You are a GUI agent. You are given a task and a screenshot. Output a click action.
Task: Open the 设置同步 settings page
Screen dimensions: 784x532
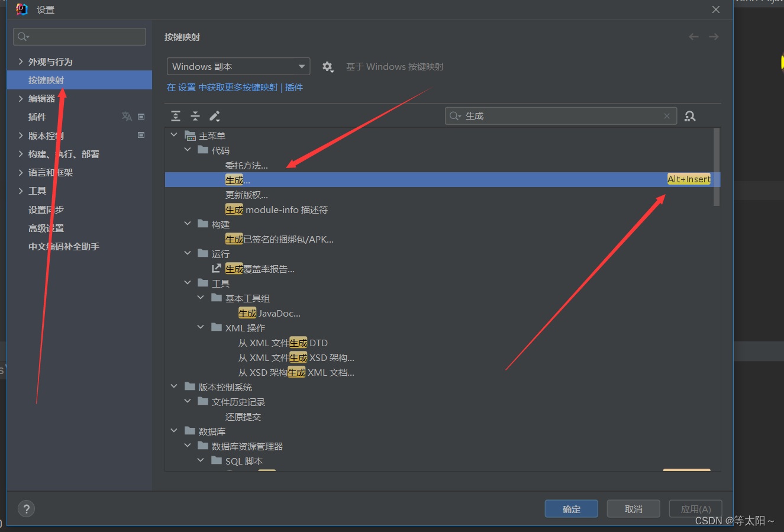pyautogui.click(x=46, y=209)
